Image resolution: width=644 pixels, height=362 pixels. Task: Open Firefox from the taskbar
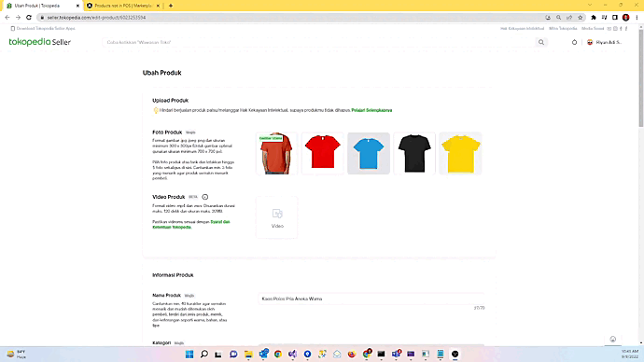click(x=352, y=354)
